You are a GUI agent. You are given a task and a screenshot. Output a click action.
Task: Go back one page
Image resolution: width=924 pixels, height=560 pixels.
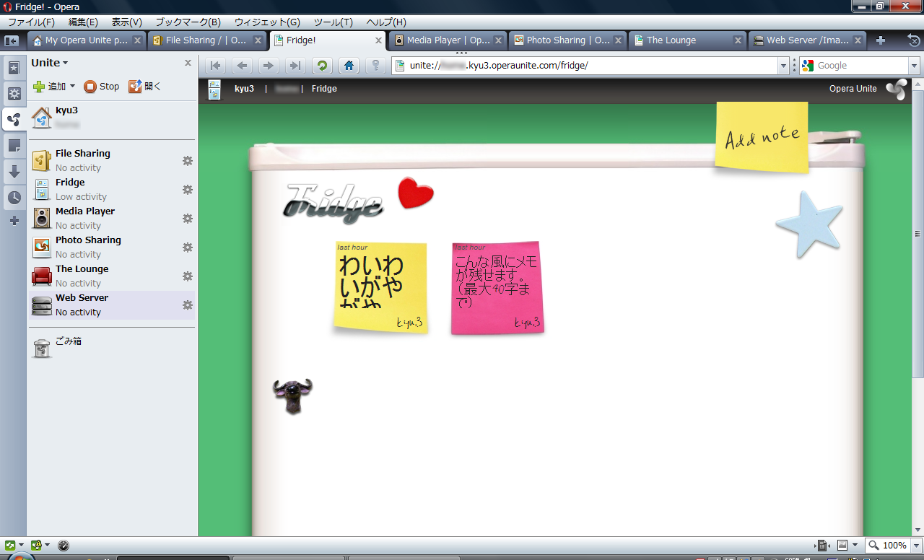[242, 66]
